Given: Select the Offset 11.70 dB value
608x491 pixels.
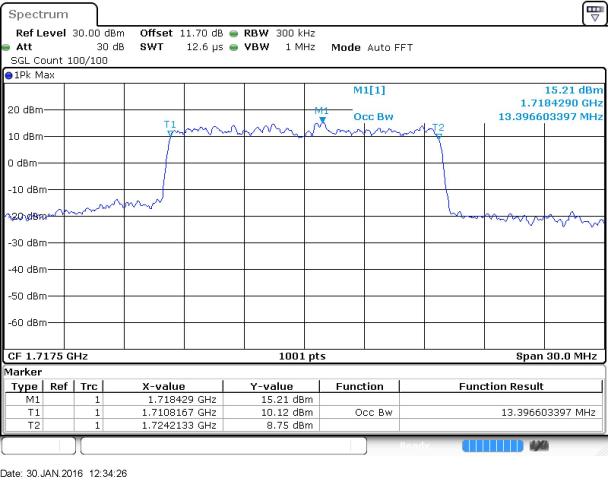Looking at the screenshot, I should [201, 33].
